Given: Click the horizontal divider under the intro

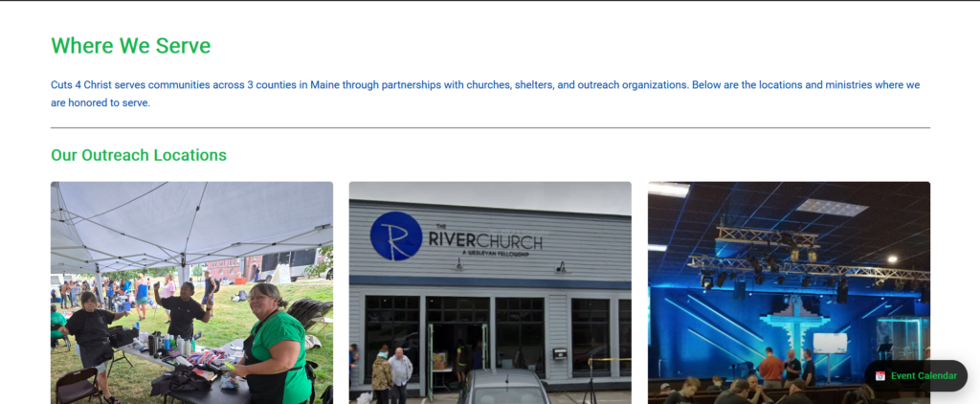Looking at the screenshot, I should click(490, 127).
